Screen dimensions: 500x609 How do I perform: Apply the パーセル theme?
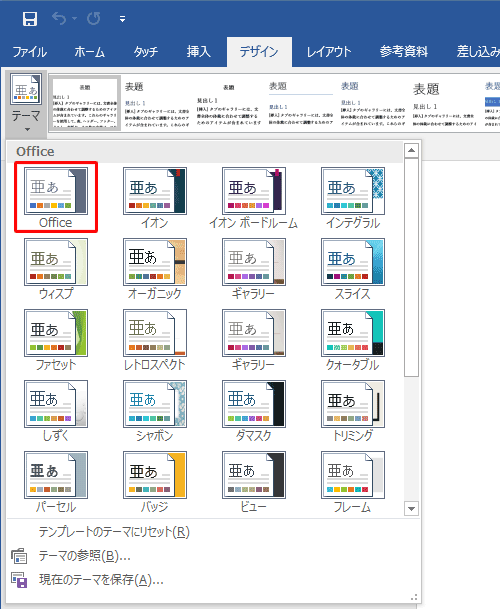(56, 482)
